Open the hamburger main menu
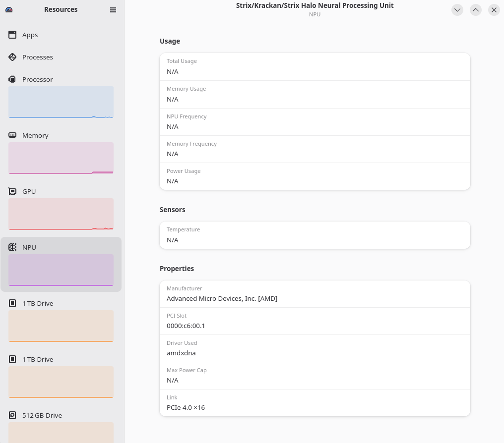The image size is (504, 443). coord(113,10)
